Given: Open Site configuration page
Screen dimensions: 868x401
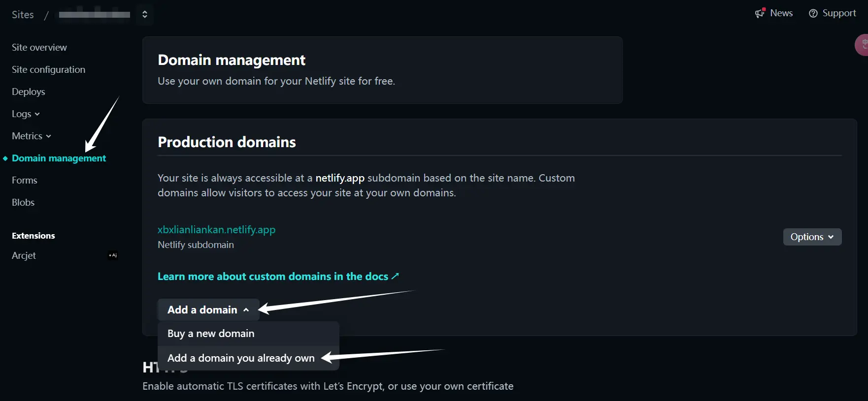Looking at the screenshot, I should pos(48,70).
